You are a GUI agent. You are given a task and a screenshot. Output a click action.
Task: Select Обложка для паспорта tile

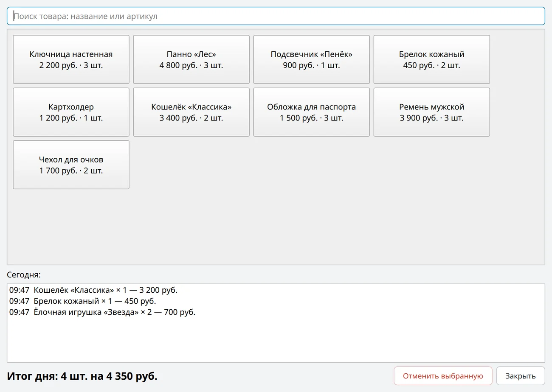(311, 112)
